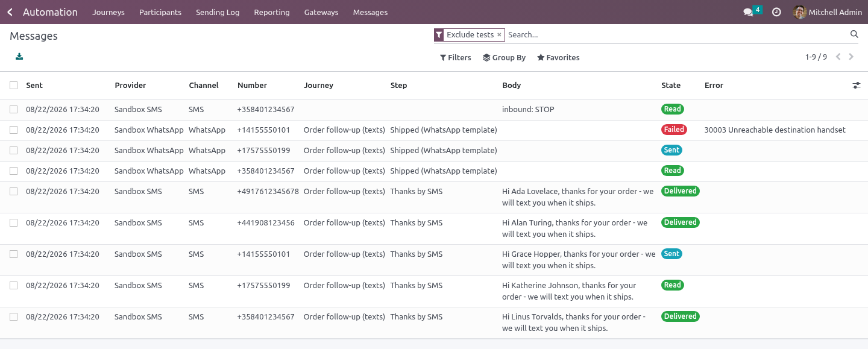This screenshot has width=868, height=349.
Task: Sort by the Provider column header
Action: click(130, 86)
